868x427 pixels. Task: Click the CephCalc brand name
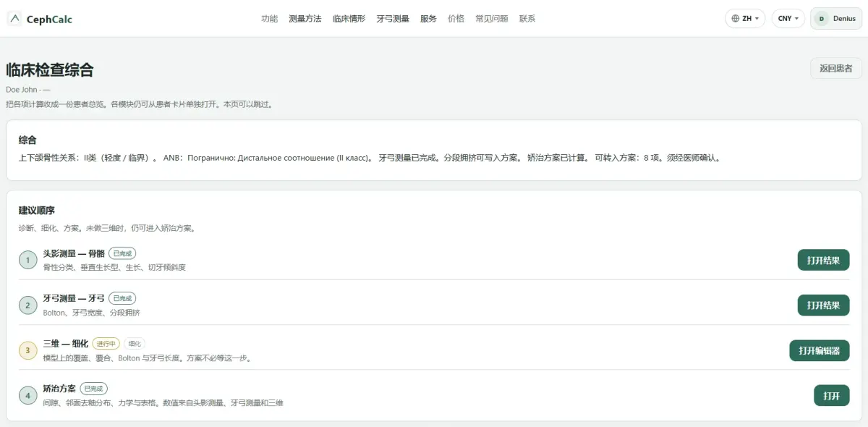[49, 19]
